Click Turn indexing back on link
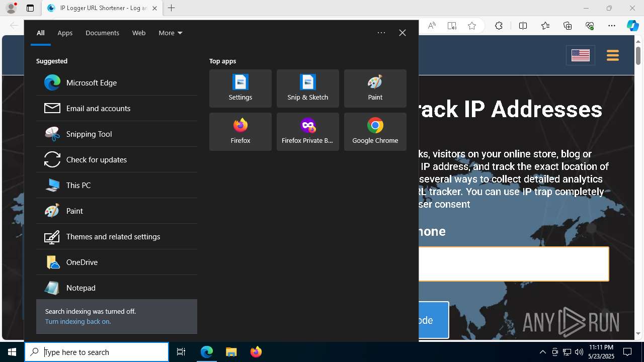 (x=78, y=321)
